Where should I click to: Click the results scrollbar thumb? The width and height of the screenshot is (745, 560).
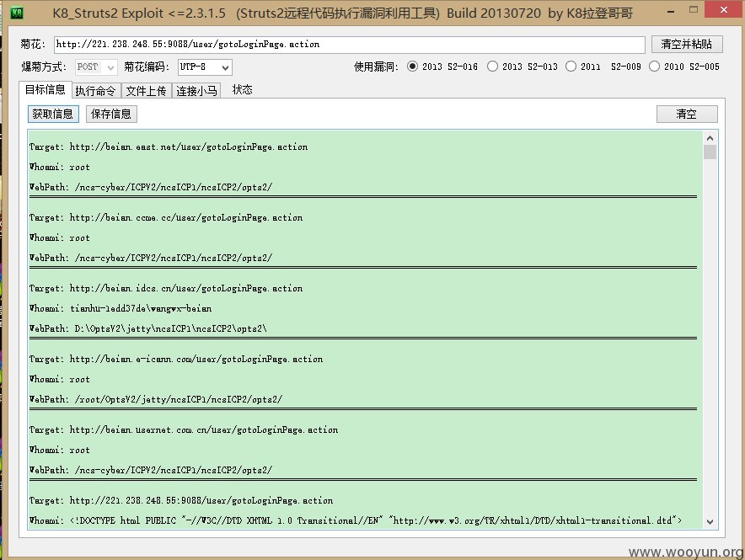[x=710, y=152]
